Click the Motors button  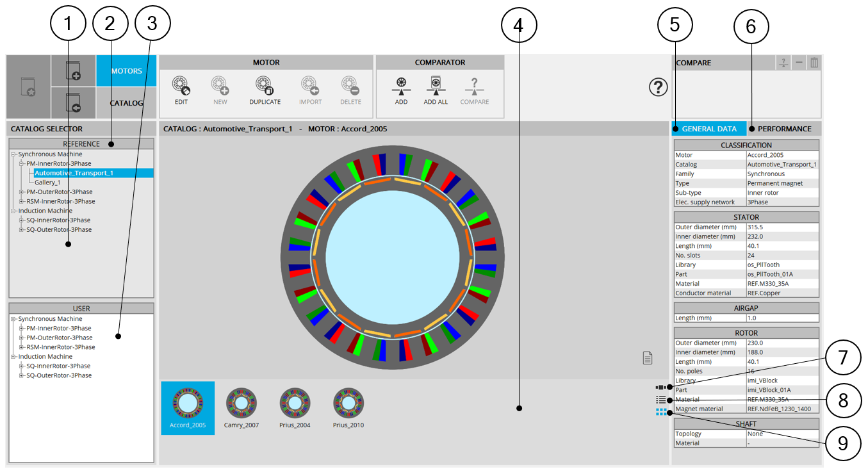pyautogui.click(x=126, y=71)
